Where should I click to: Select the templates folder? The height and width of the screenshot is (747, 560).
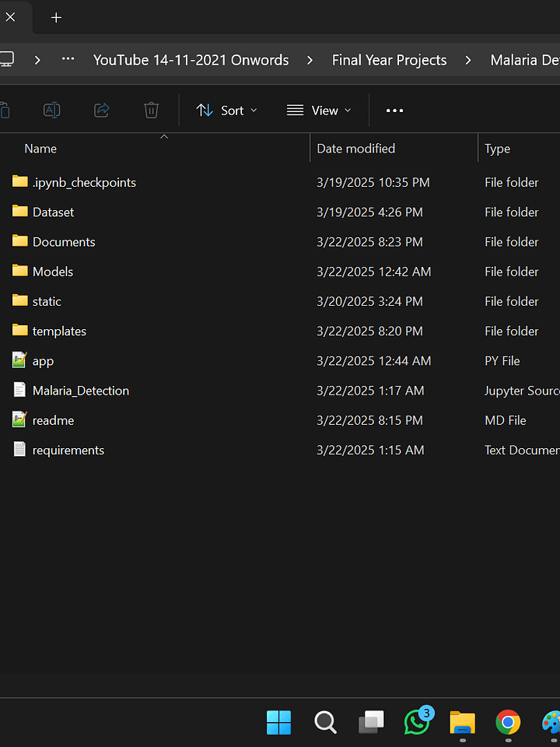click(x=59, y=331)
